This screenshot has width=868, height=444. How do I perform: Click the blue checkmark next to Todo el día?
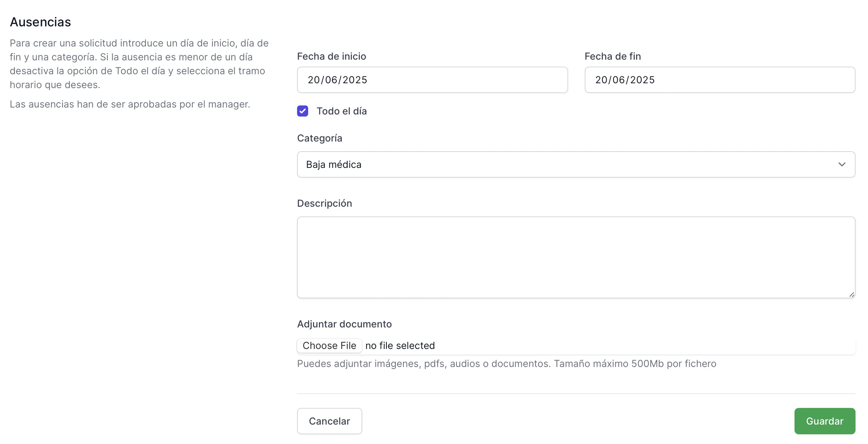coord(302,111)
